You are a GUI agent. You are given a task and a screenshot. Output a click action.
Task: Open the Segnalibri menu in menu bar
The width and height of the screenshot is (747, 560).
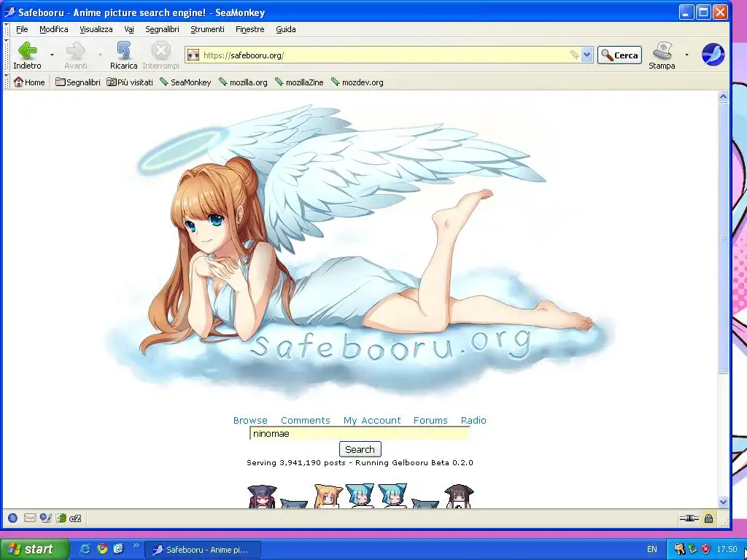[162, 29]
